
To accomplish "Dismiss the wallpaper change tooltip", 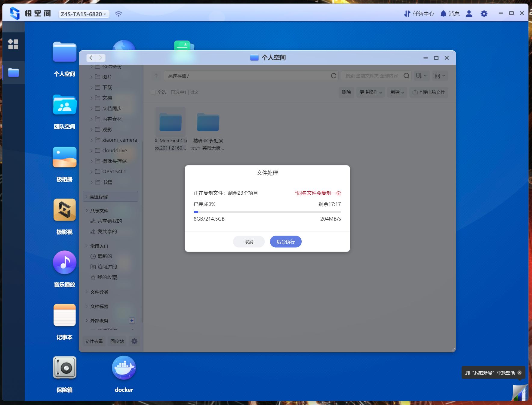I will [519, 373].
